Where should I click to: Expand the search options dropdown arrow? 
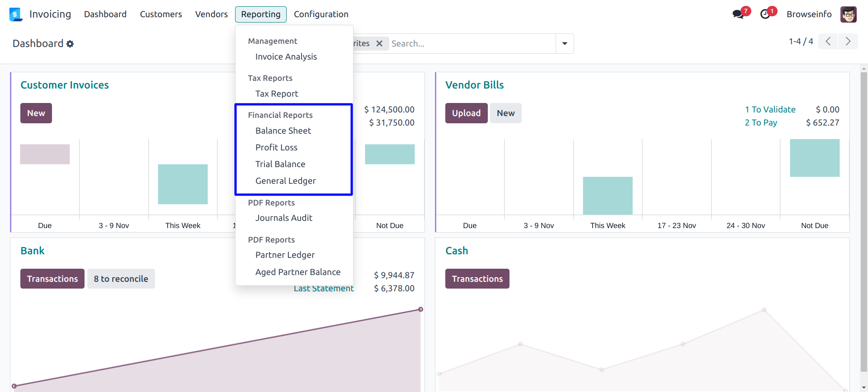click(x=565, y=43)
